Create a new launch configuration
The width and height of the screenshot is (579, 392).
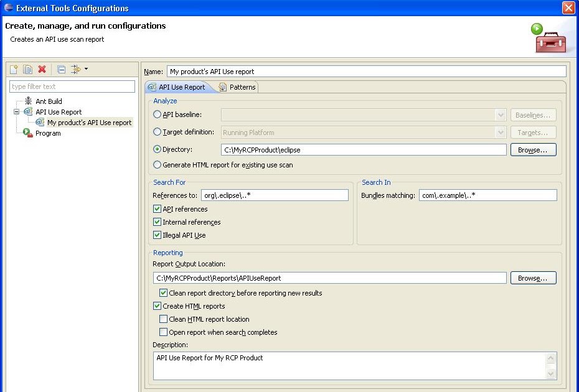coord(14,68)
